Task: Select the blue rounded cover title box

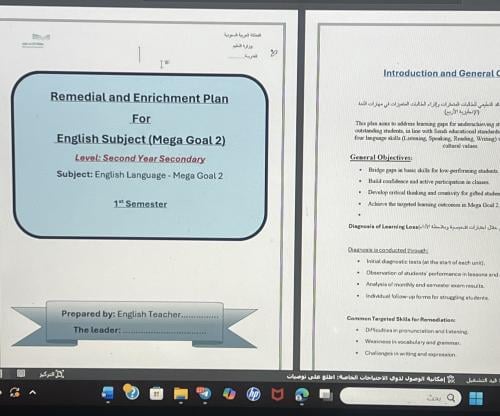Action: pyautogui.click(x=140, y=156)
